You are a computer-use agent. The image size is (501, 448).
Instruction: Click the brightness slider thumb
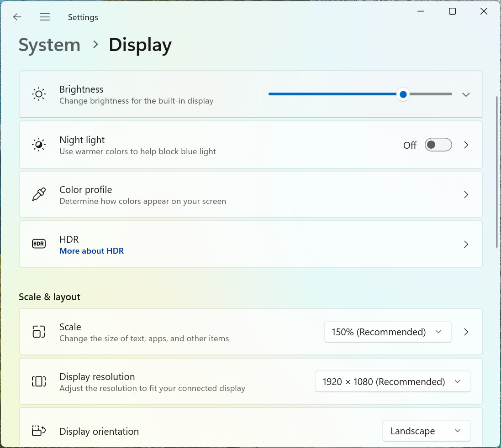pos(403,94)
